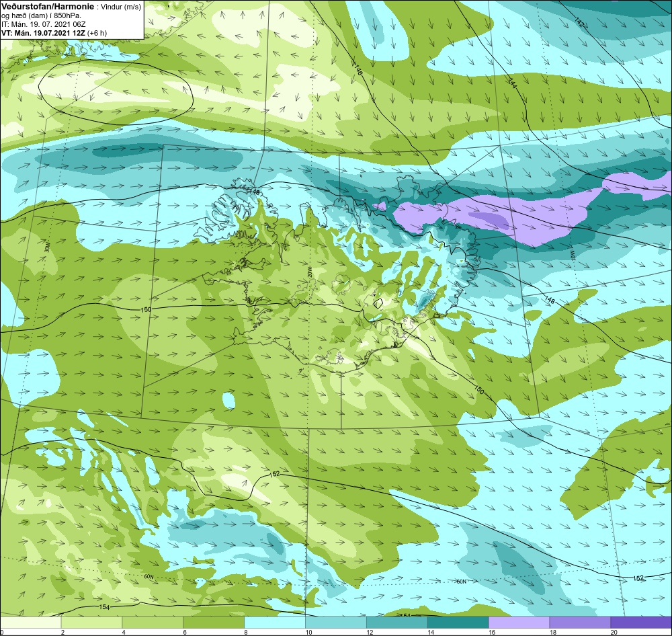Pick the 4–6 m/s green legend swatch
672x636 pixels.
[x=153, y=623]
